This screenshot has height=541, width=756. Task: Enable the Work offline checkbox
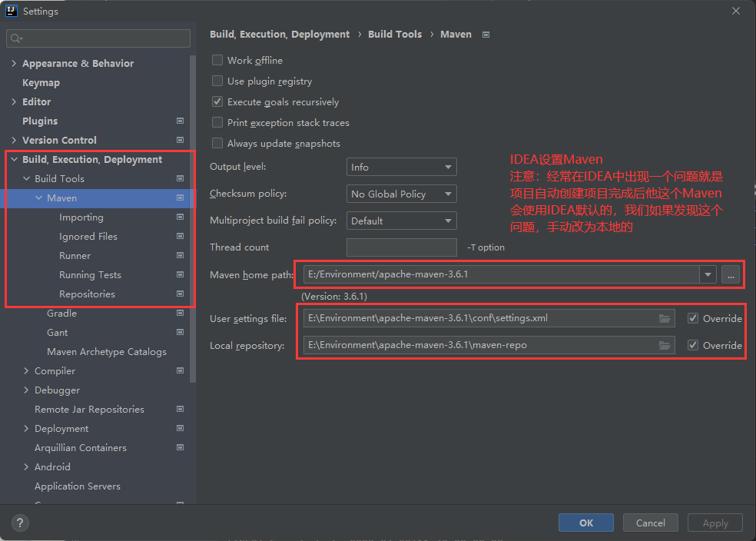coord(217,60)
